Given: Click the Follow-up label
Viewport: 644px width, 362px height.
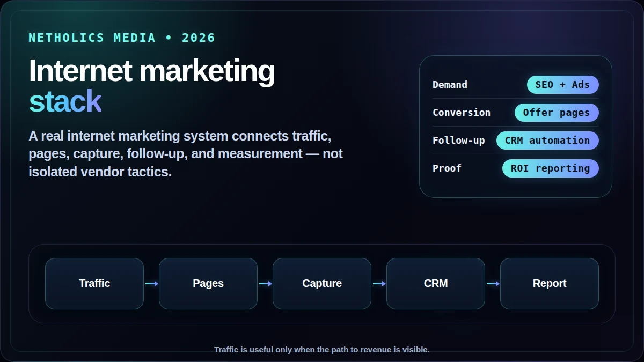Looking at the screenshot, I should coord(459,141).
